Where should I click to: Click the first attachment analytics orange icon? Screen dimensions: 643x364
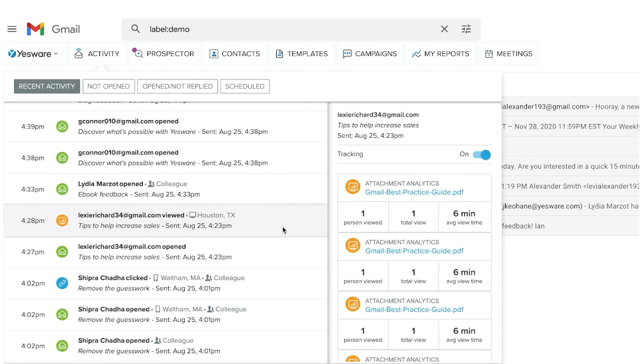[x=353, y=187]
